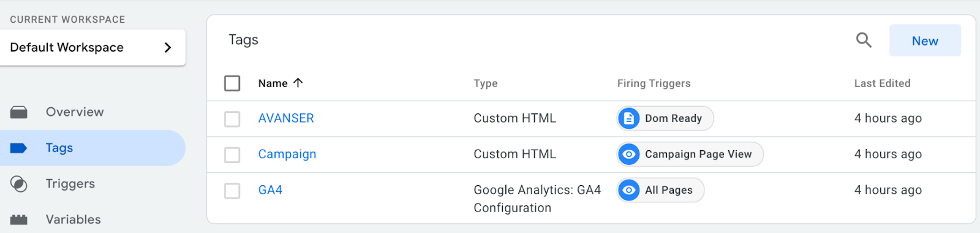The width and height of the screenshot is (980, 233).
Task: Click the Triggers circle icon in sidebar
Action: [x=19, y=184]
